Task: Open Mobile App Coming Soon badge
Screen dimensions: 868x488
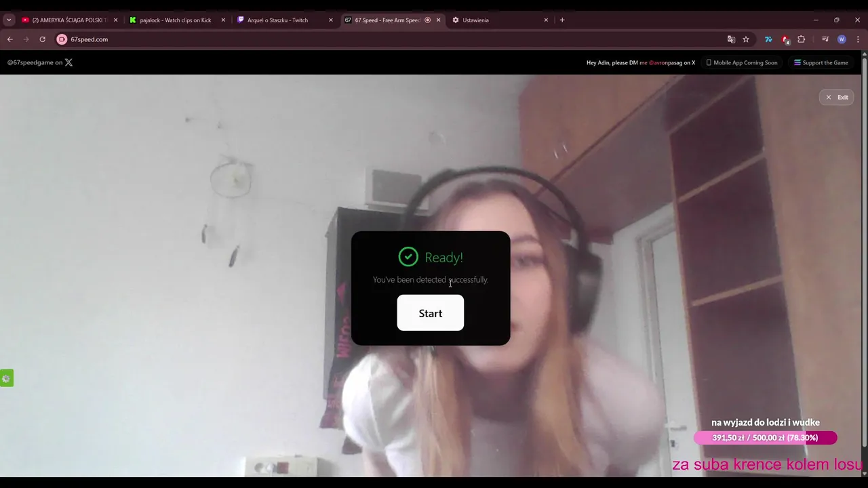Action: coord(741,62)
